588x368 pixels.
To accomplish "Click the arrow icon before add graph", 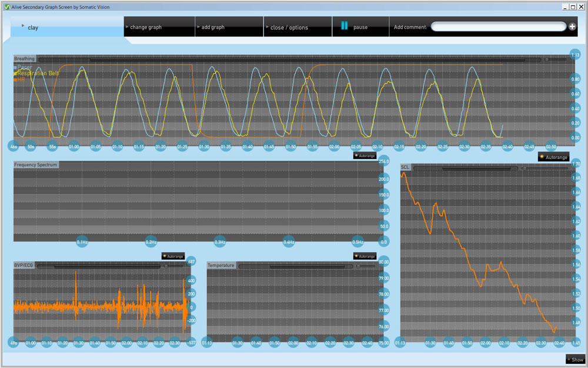I will [x=198, y=26].
